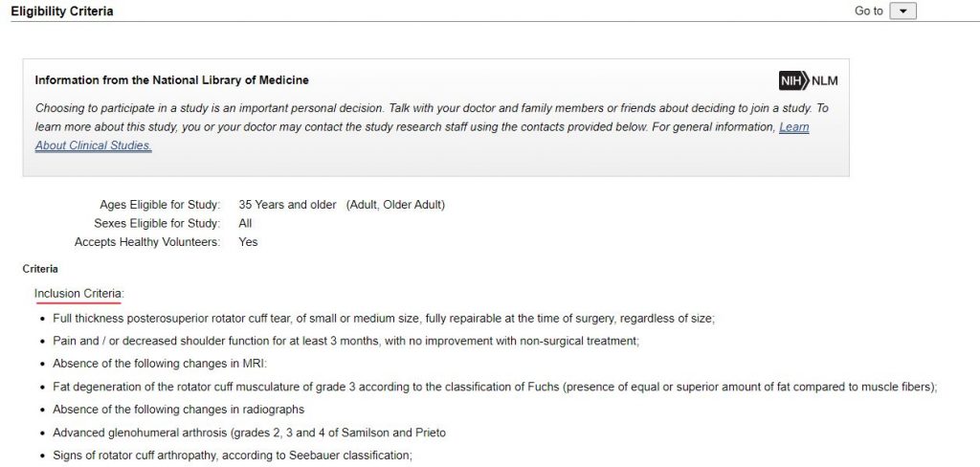The height and width of the screenshot is (467, 980).
Task: Click the Pain and decreased shoulder function bullet
Action: point(345,341)
